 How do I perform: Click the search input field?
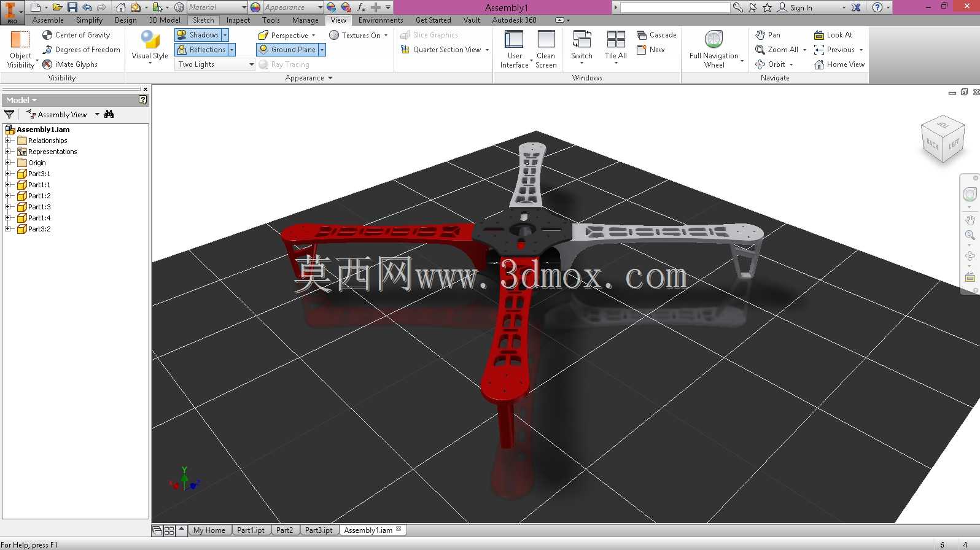coord(675,7)
